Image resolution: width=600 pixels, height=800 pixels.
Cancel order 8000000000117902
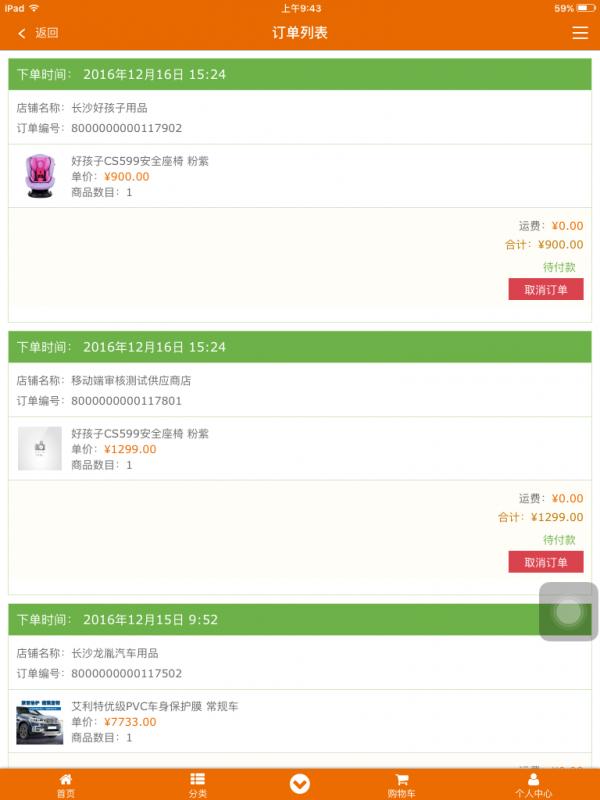click(545, 290)
